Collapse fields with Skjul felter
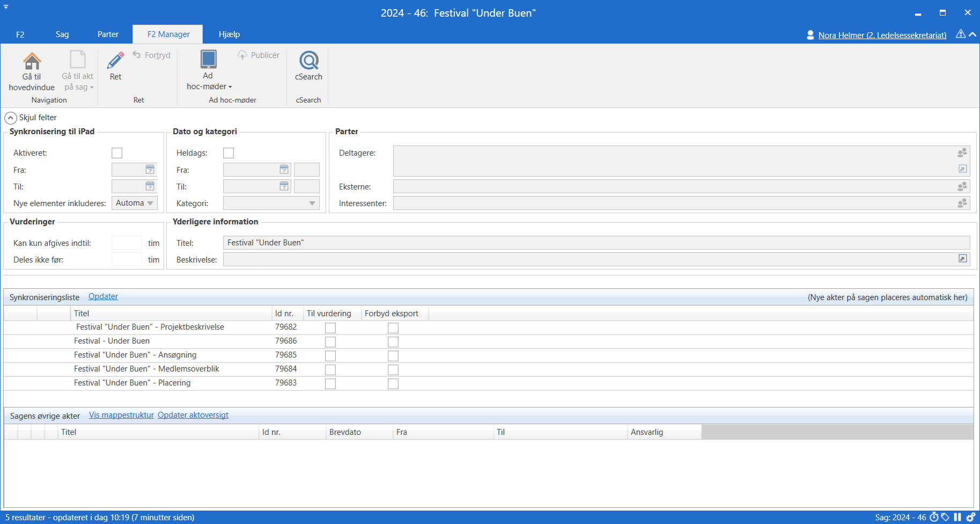This screenshot has width=980, height=524. (11, 118)
